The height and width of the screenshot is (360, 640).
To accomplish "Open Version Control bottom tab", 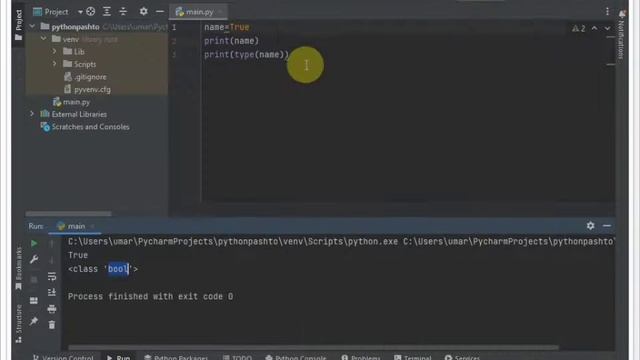I will (x=63, y=358).
